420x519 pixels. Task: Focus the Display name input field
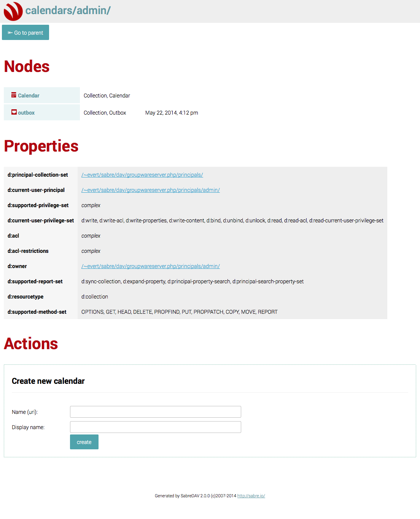[156, 427]
